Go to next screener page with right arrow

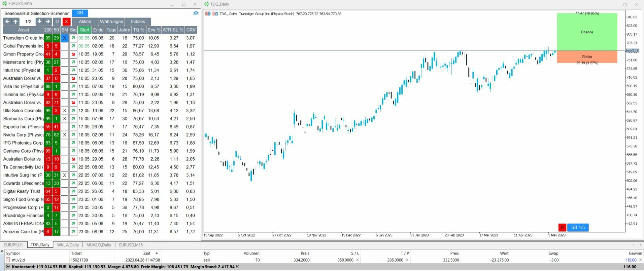(47, 22)
